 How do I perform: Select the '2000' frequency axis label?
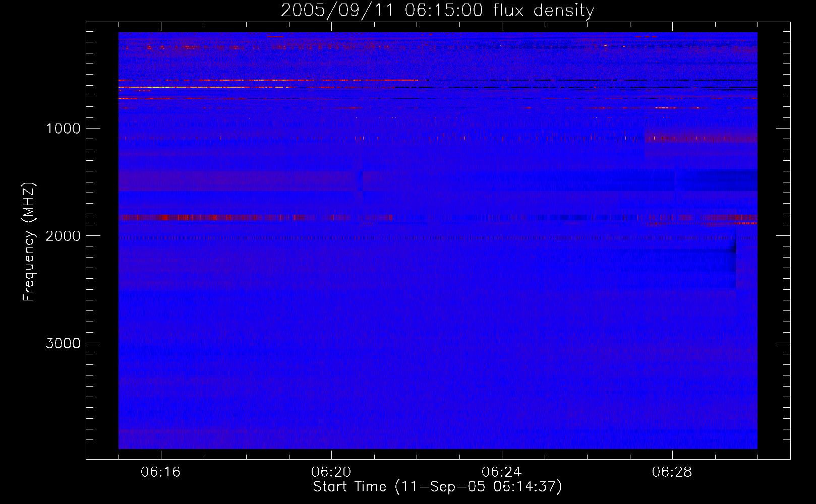[x=63, y=236]
